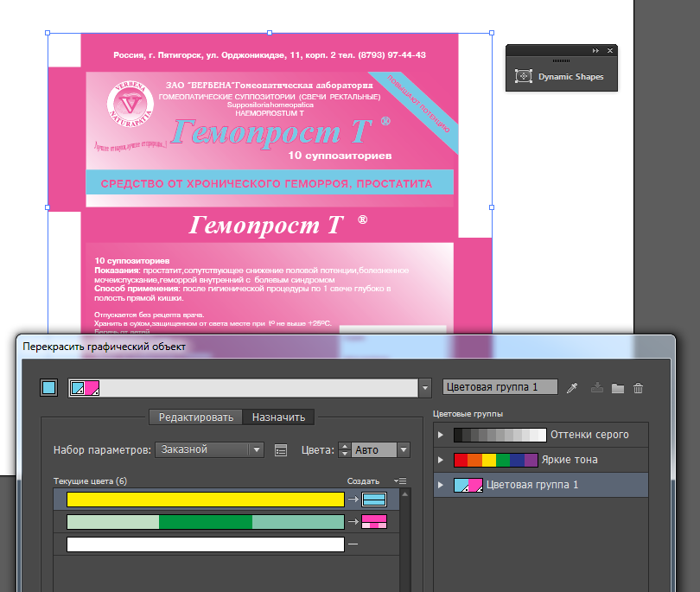Select the white current color row
The image size is (700, 592).
[x=206, y=544]
